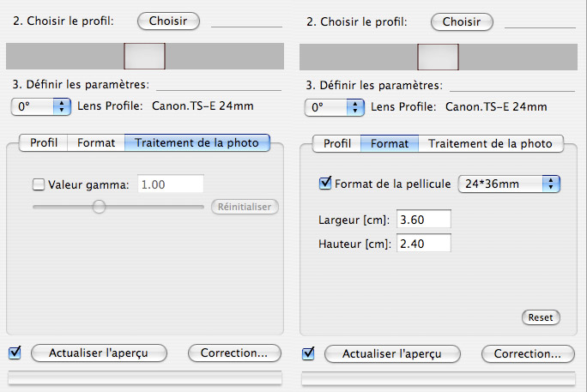Enable the Valeur gamma checkbox
The height and width of the screenshot is (392, 587).
click(x=38, y=184)
